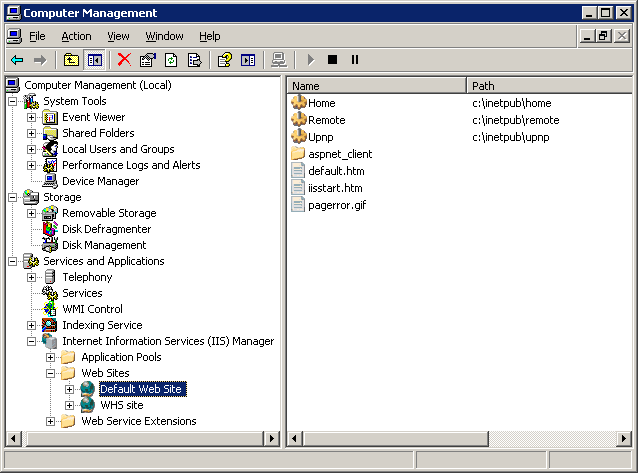Image resolution: width=638 pixels, height=473 pixels.
Task: Expand the WHS site node
Action: coord(70,405)
